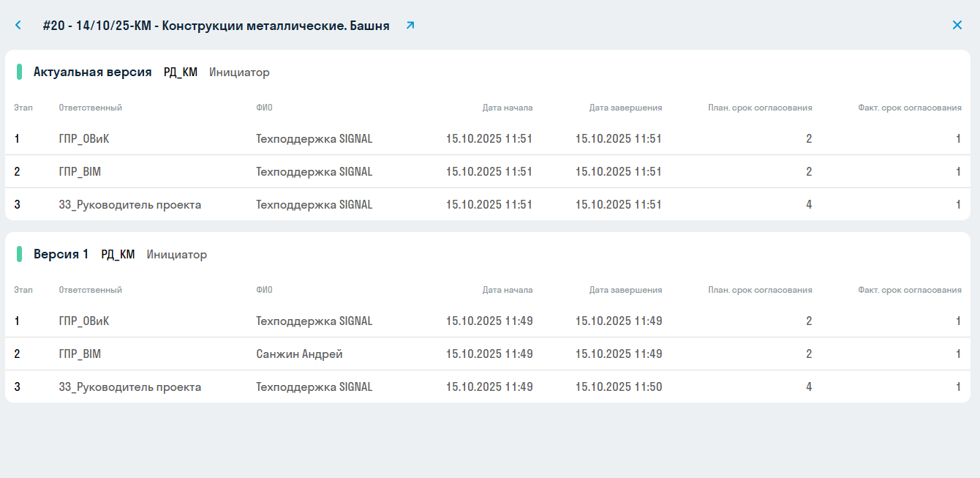Click Инициатор label in Версия 1
Image resolution: width=980 pixels, height=478 pixels.
[176, 254]
